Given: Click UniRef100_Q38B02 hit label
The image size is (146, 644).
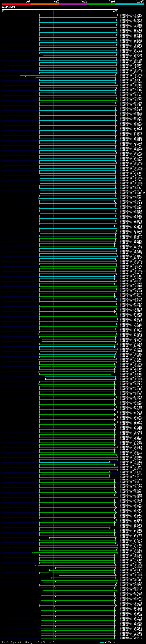Looking at the screenshot, I should point(131,281).
